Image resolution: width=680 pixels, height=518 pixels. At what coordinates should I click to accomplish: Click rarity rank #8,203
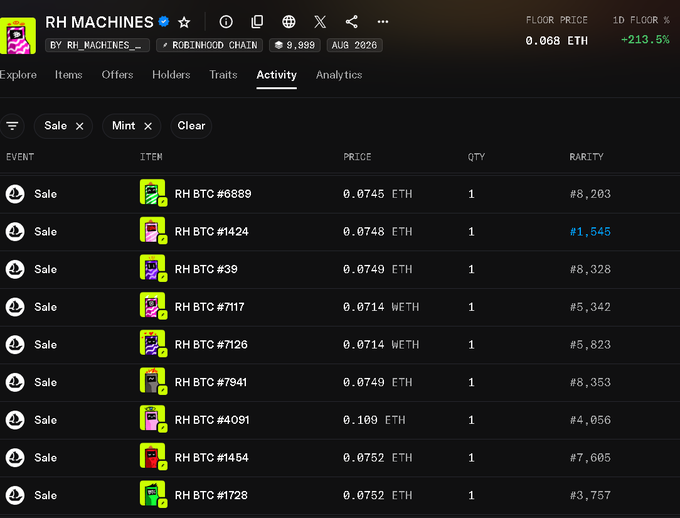[590, 194]
